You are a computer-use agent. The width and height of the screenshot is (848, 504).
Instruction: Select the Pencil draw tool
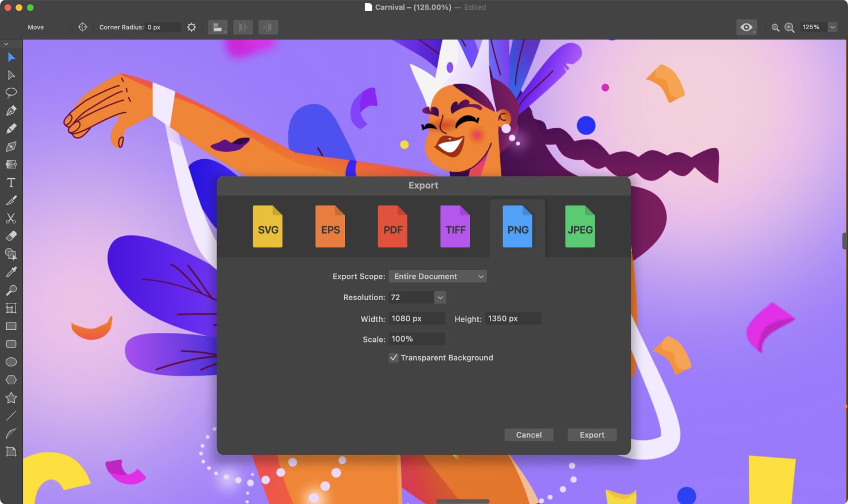(x=11, y=129)
